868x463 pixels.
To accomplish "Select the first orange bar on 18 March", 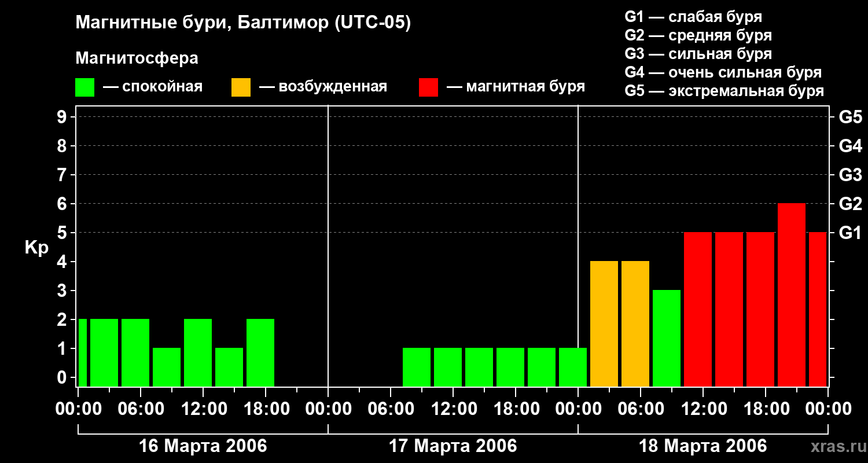I will [x=604, y=324].
